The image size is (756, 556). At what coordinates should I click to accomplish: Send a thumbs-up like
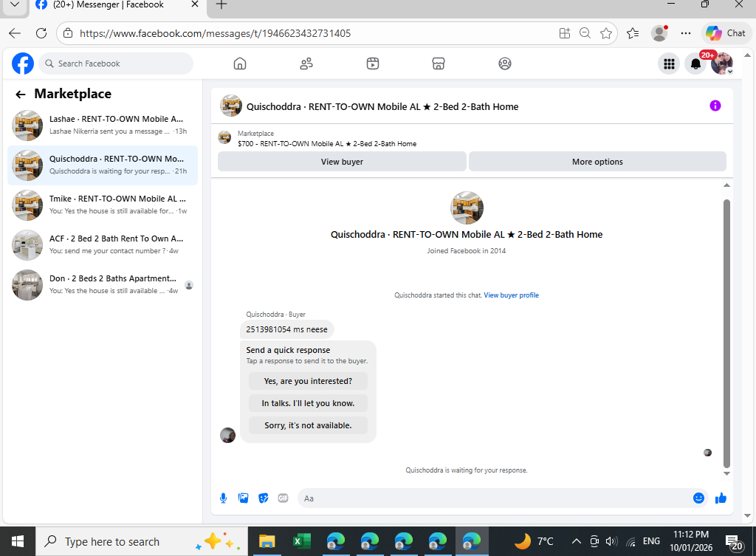coord(721,498)
